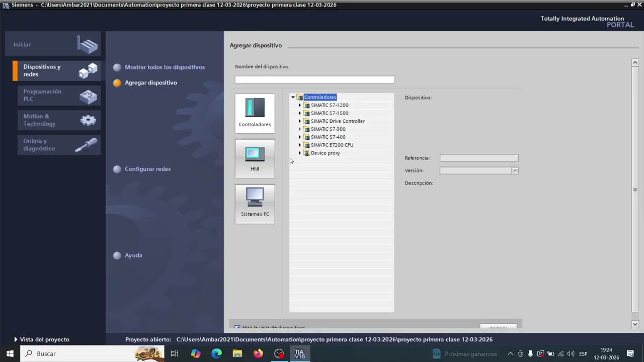Click the panel scrollbar up arrow
The width and height of the screenshot is (644, 362).
tap(635, 62)
